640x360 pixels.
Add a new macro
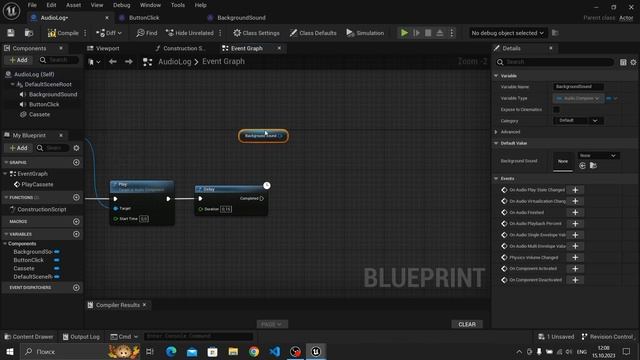[76, 222]
